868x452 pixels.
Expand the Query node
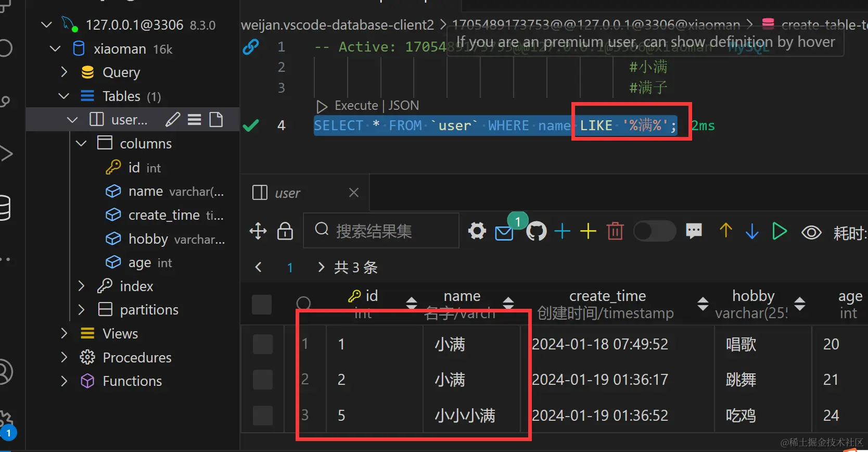coord(64,72)
